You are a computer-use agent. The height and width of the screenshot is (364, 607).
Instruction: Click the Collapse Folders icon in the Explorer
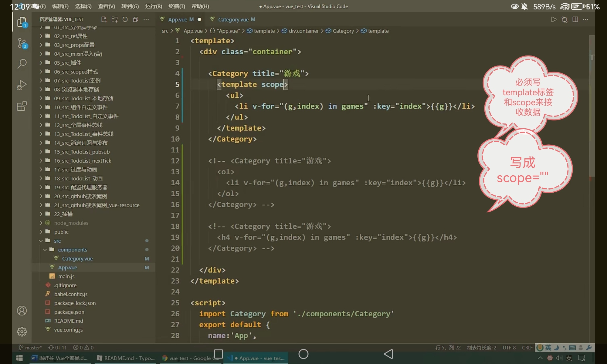point(135,19)
